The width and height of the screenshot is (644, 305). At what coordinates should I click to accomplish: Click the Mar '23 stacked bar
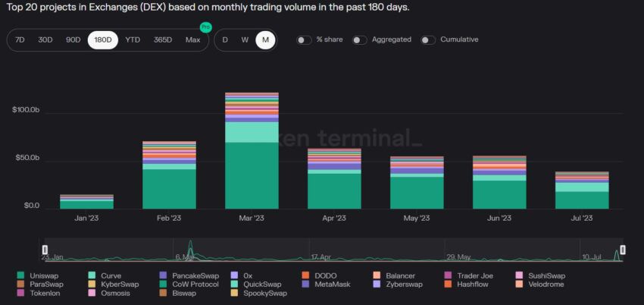tap(252, 150)
